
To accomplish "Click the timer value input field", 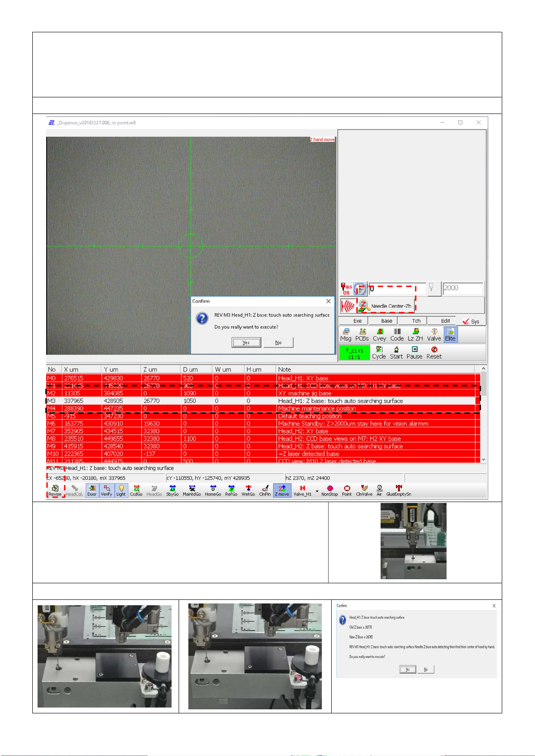I will pos(397,288).
